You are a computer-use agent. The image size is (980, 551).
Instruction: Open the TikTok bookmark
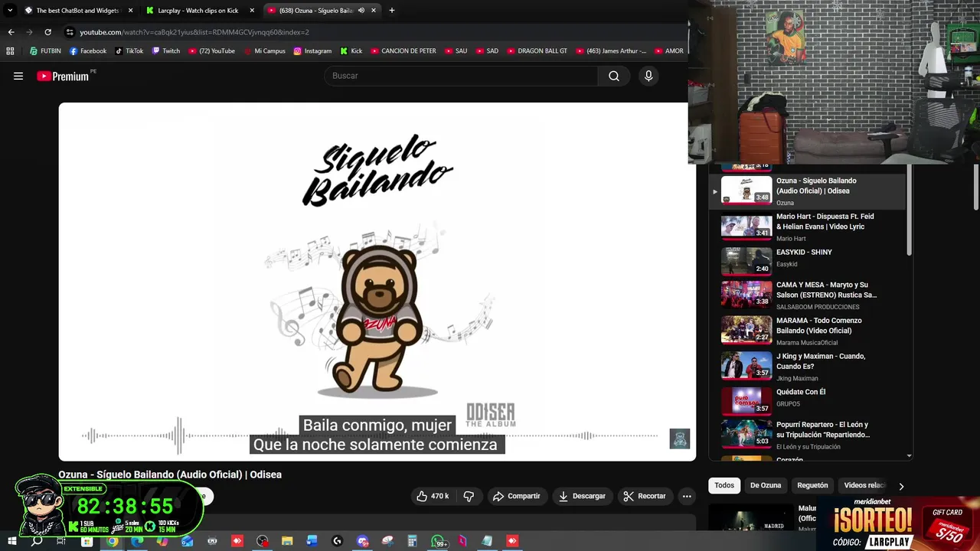point(129,51)
